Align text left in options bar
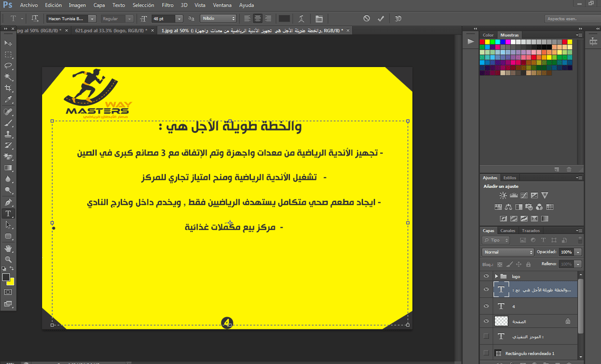 (x=247, y=19)
